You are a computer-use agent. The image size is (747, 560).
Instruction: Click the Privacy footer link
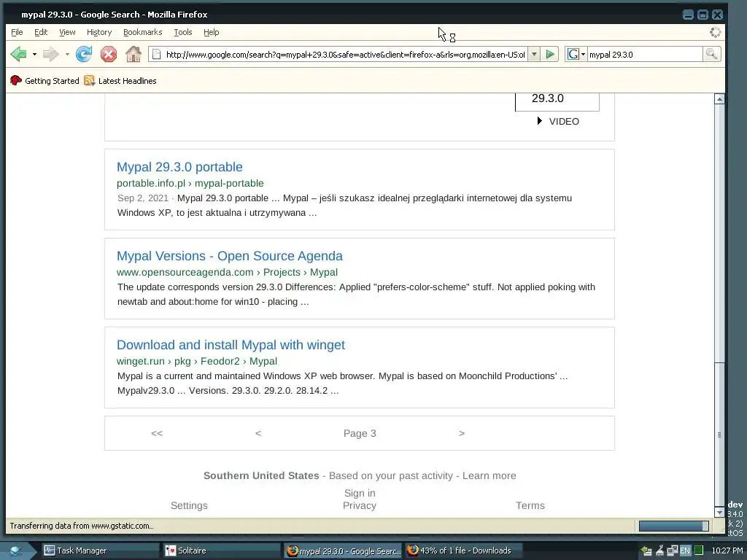click(360, 505)
